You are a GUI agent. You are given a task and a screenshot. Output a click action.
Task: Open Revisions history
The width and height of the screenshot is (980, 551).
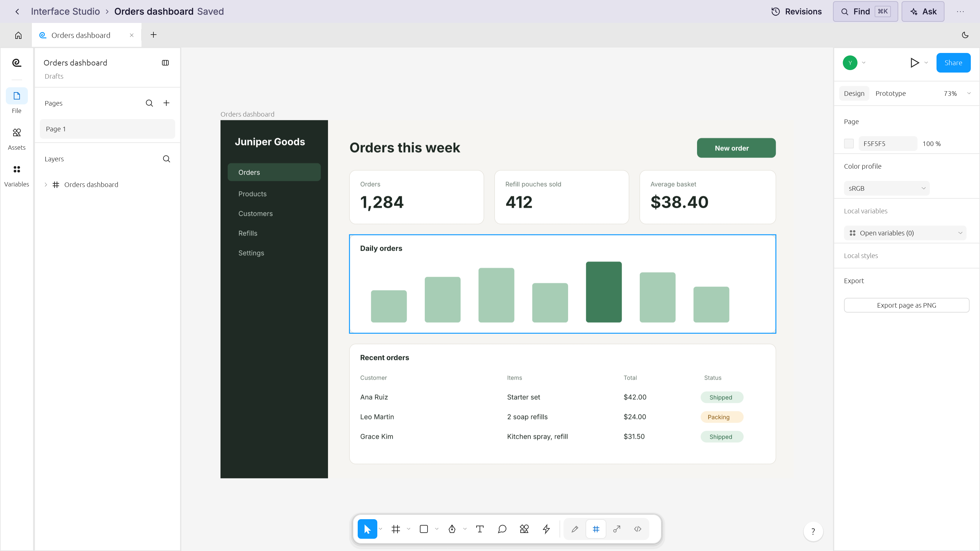click(x=796, y=11)
